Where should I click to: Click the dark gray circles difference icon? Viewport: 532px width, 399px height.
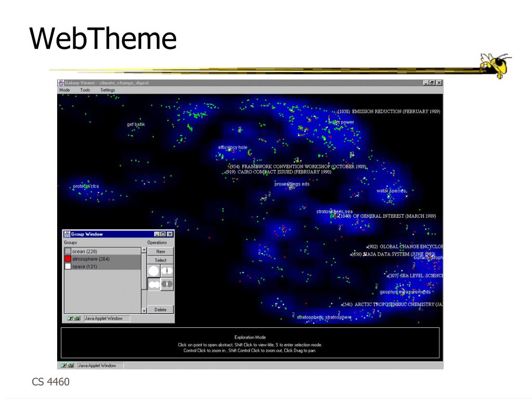coord(167,284)
